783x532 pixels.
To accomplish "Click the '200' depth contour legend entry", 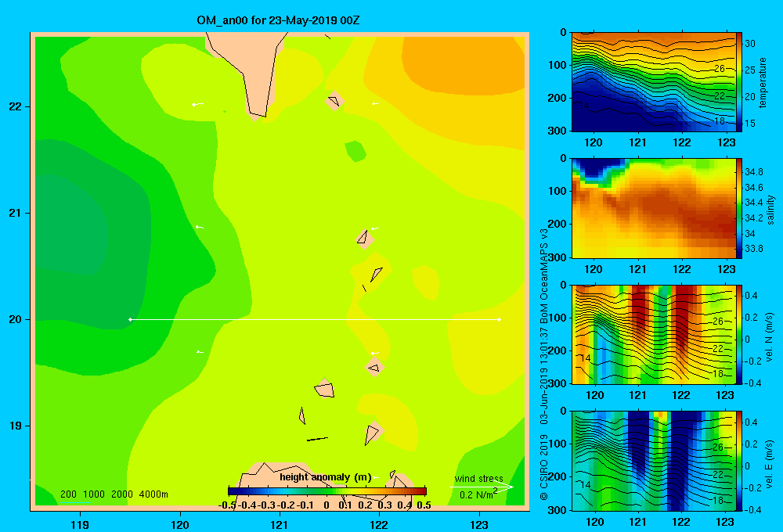I will point(68,494).
